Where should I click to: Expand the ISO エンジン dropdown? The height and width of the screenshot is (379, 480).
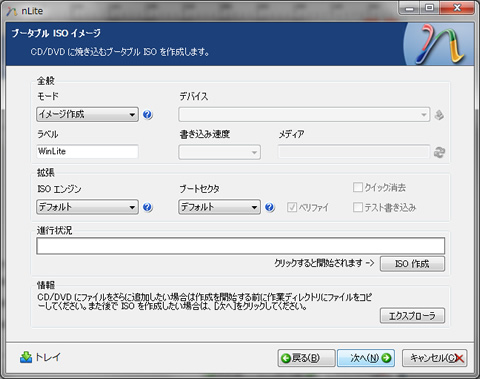(87, 207)
